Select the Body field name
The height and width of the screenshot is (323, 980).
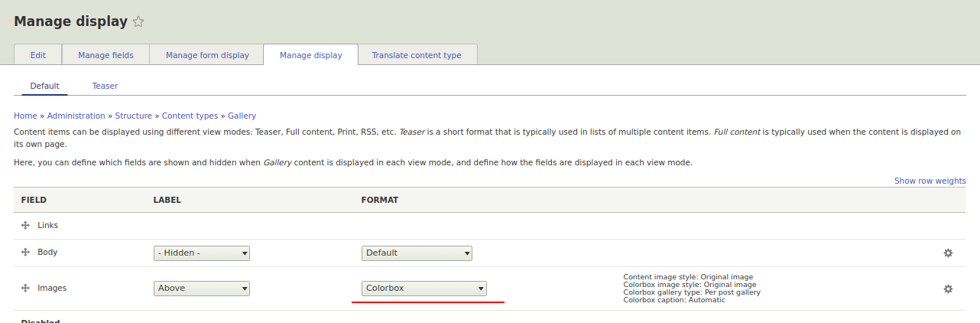tap(47, 252)
